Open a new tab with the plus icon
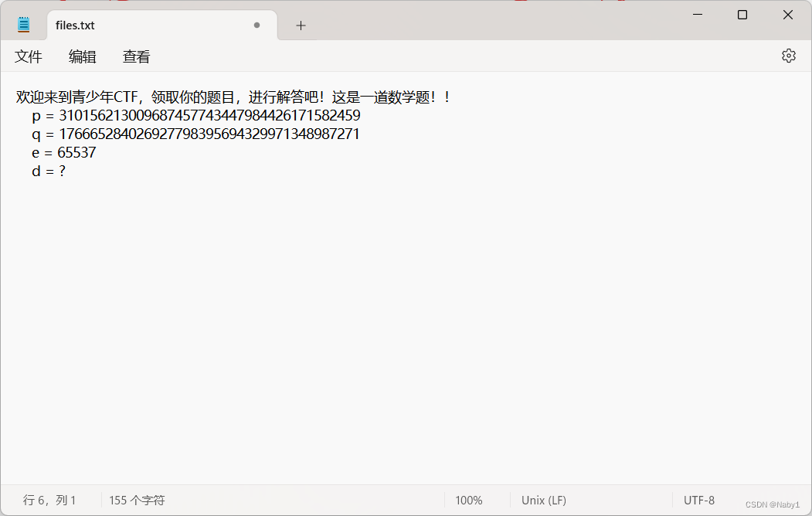Viewport: 812px width, 516px height. coord(301,25)
